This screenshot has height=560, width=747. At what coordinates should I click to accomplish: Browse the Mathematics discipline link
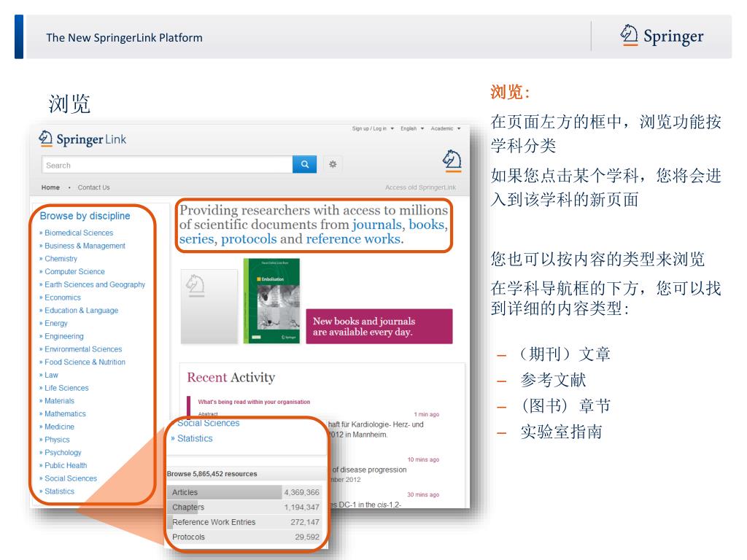click(65, 413)
